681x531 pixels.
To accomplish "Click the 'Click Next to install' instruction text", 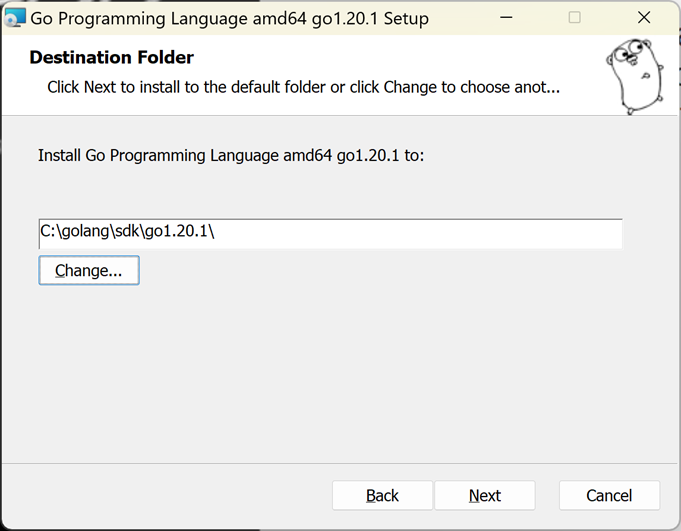I will tap(304, 87).
